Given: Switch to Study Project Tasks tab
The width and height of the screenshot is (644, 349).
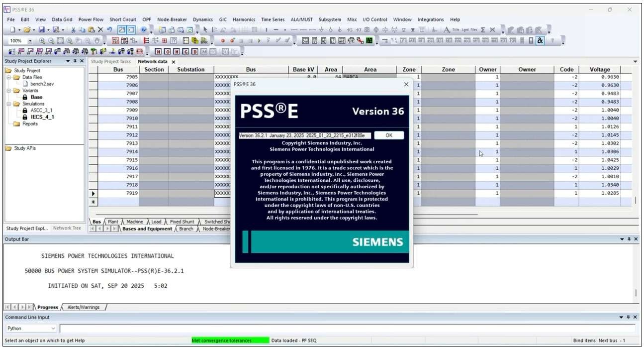Looking at the screenshot, I should (x=111, y=62).
